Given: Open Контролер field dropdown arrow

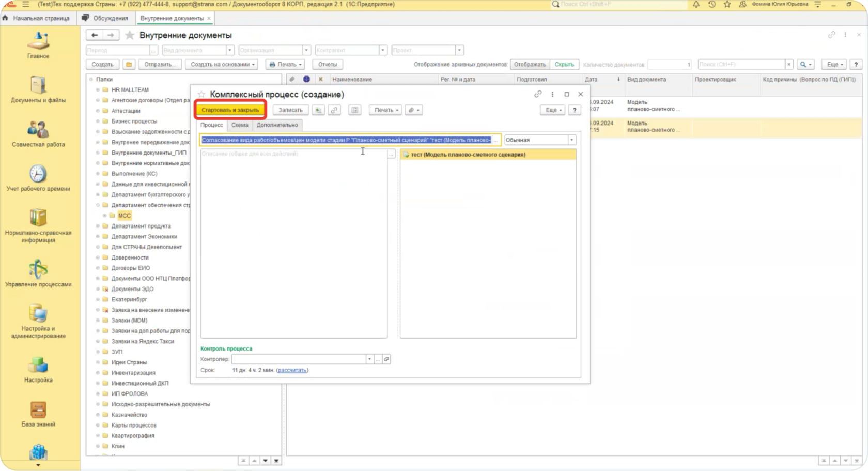Looking at the screenshot, I should coord(369,359).
